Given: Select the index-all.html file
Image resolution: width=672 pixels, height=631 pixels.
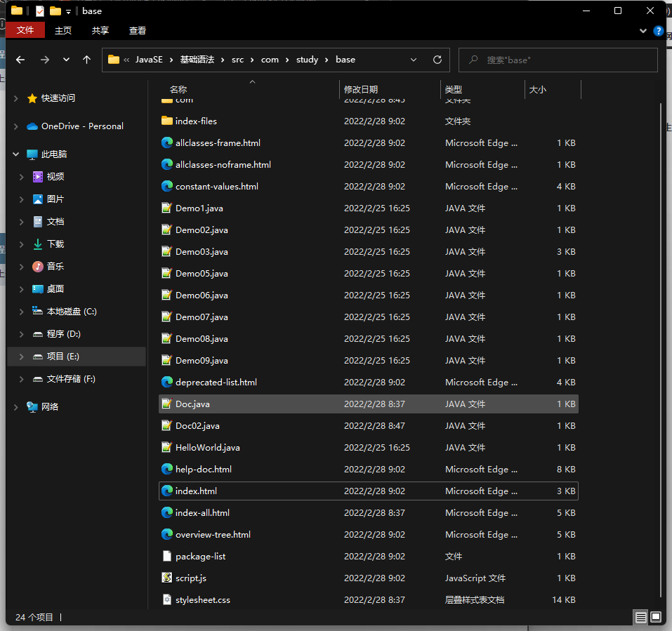Looking at the screenshot, I should pyautogui.click(x=369, y=513).
